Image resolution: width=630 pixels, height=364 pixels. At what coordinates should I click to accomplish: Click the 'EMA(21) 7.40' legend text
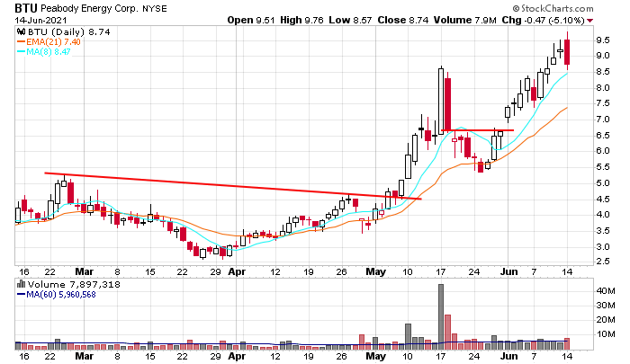pos(53,41)
